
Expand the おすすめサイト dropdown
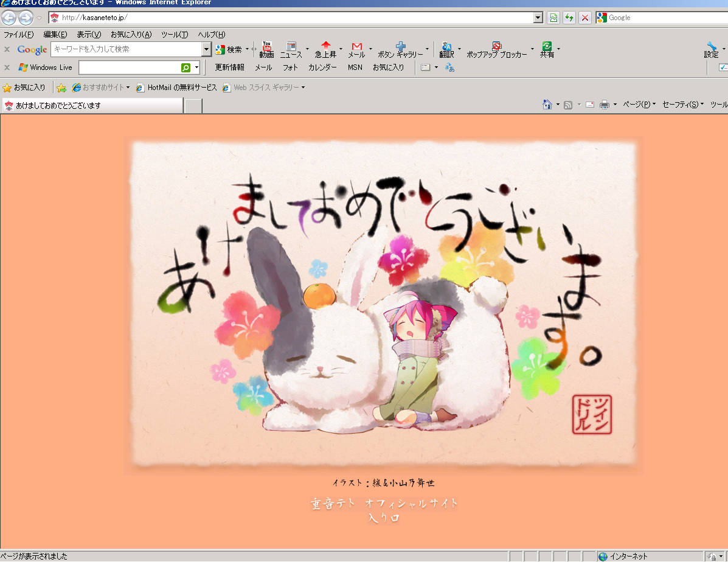128,88
